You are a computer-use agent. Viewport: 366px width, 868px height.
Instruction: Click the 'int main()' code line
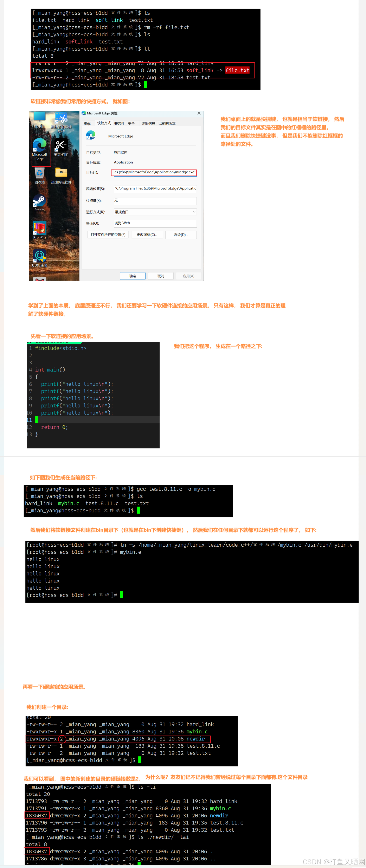50,370
